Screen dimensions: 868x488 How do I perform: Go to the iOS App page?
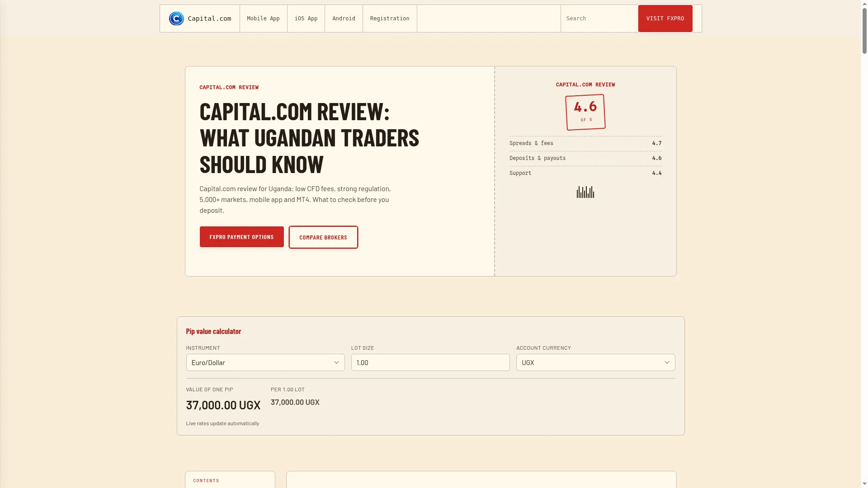[x=306, y=19]
